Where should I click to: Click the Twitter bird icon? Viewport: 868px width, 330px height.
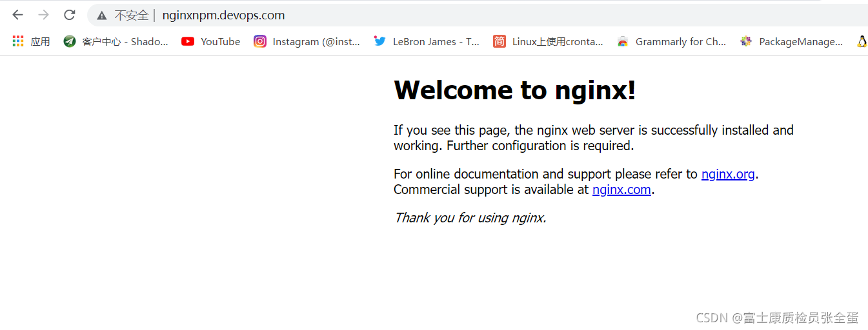[379, 41]
